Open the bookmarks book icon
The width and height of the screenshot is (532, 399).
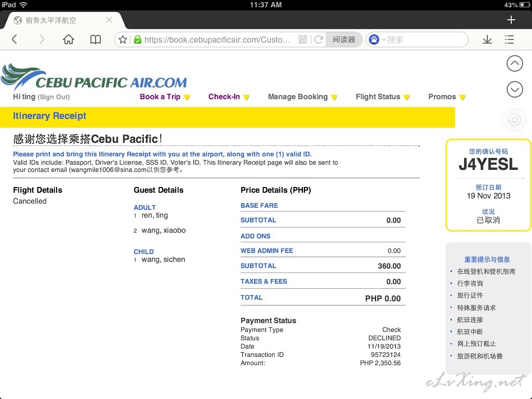[x=96, y=39]
